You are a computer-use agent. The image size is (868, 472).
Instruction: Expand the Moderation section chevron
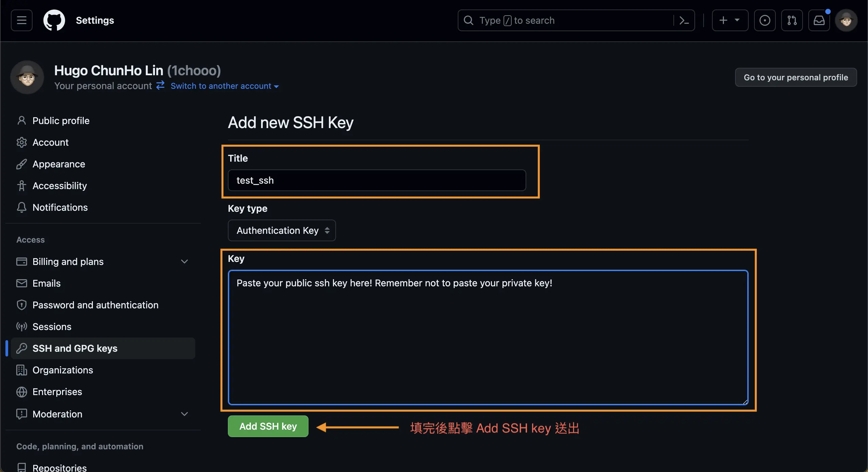coord(184,414)
